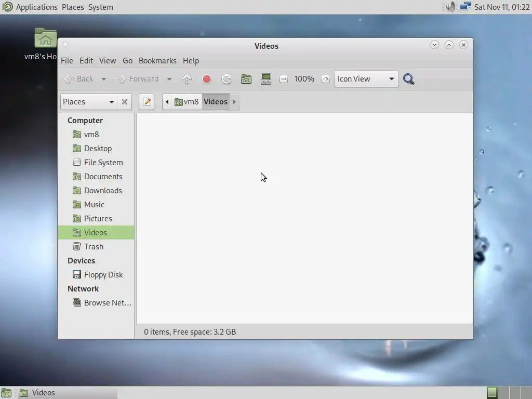Click the Videos taskbar window button
This screenshot has height=399, width=532.
click(x=68, y=393)
